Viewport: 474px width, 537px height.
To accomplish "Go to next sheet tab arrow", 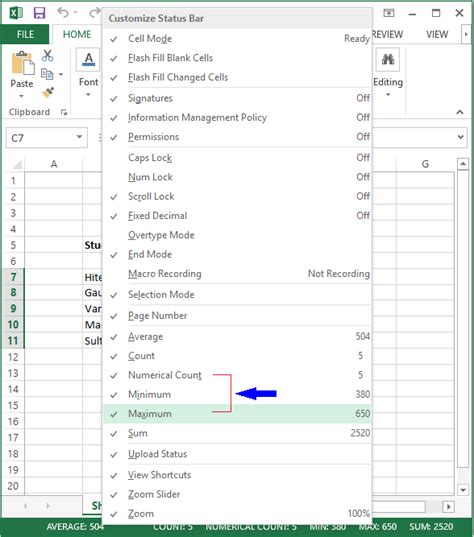I will tap(47, 506).
